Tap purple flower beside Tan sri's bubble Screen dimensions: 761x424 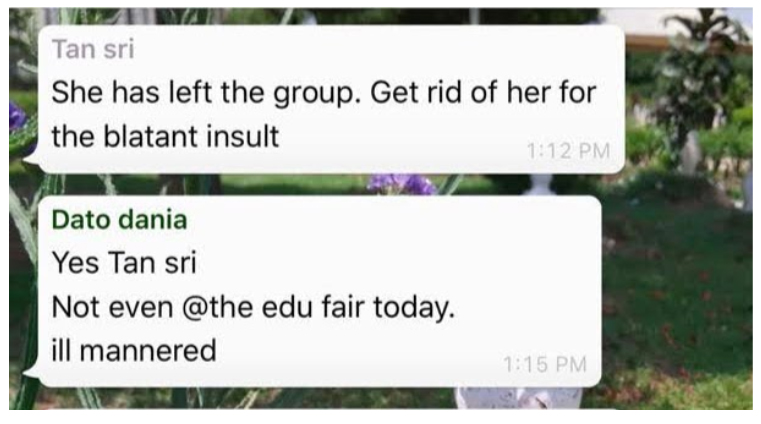click(x=17, y=116)
